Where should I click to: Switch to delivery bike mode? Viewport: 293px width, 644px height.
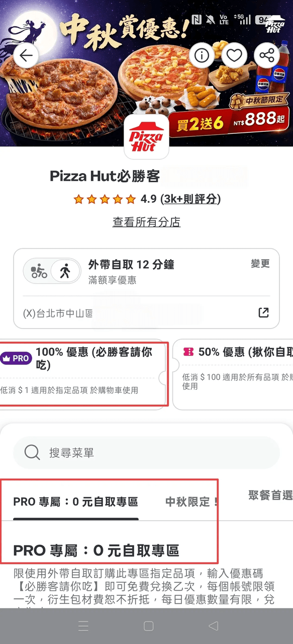tap(39, 272)
